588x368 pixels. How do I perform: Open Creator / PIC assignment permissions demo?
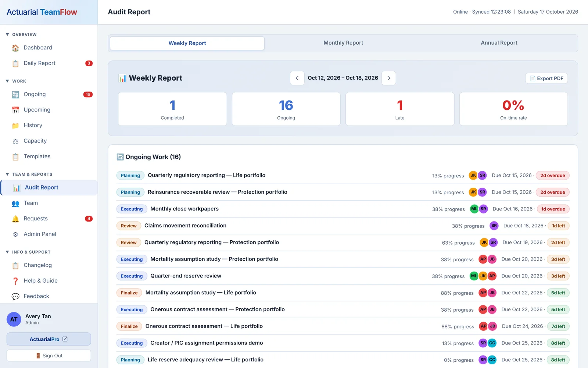point(343,343)
